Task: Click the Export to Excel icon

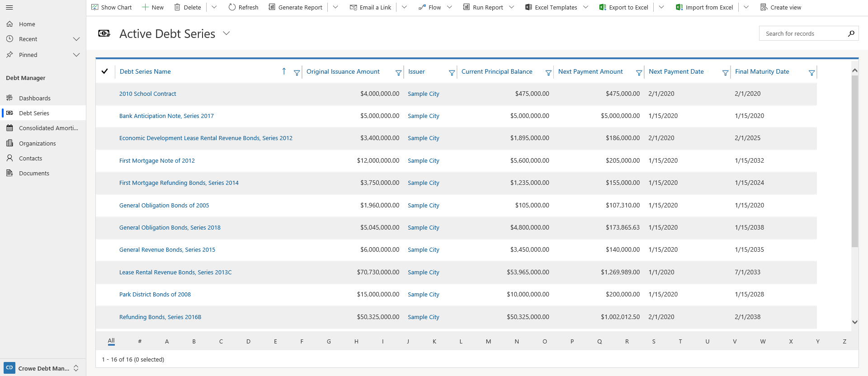Action: [603, 7]
